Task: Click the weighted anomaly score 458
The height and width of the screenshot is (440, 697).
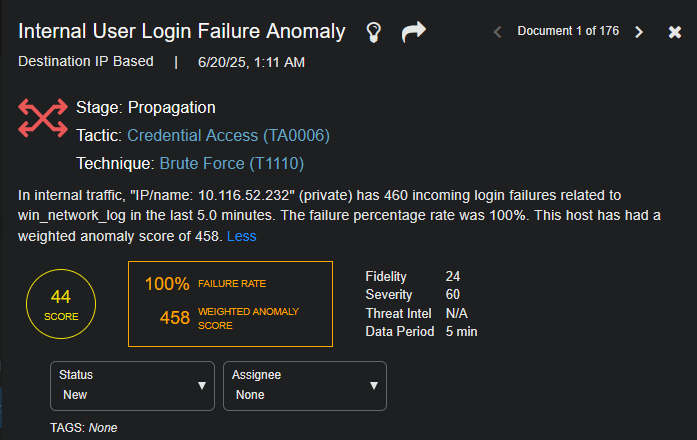Action: (175, 318)
